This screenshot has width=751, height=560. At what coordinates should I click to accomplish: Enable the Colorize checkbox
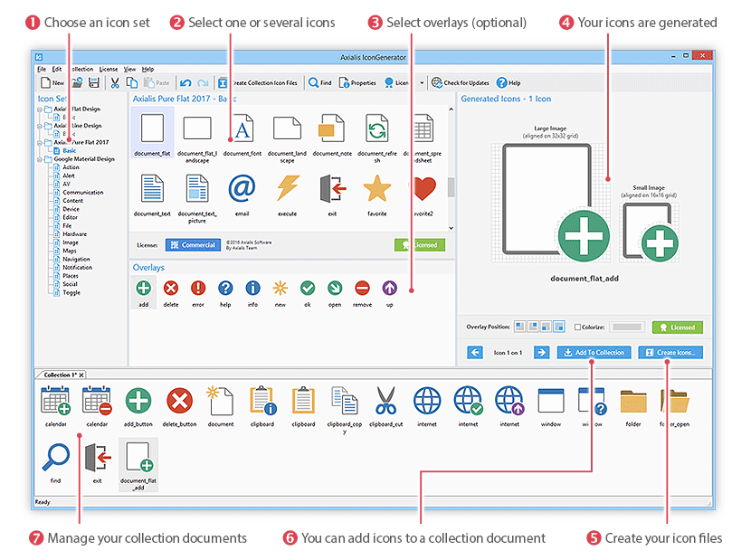(578, 326)
